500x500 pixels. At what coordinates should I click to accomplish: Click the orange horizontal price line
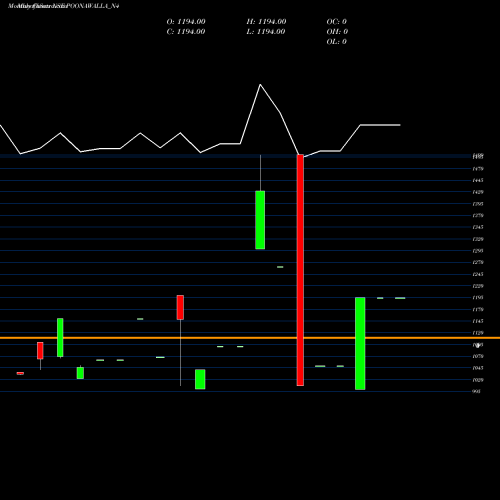pos(250,338)
